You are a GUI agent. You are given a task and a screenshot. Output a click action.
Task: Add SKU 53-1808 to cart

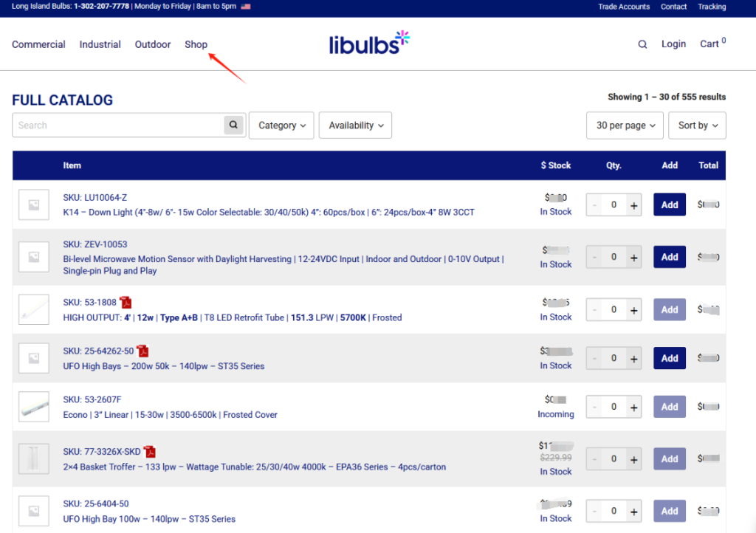pyautogui.click(x=670, y=309)
